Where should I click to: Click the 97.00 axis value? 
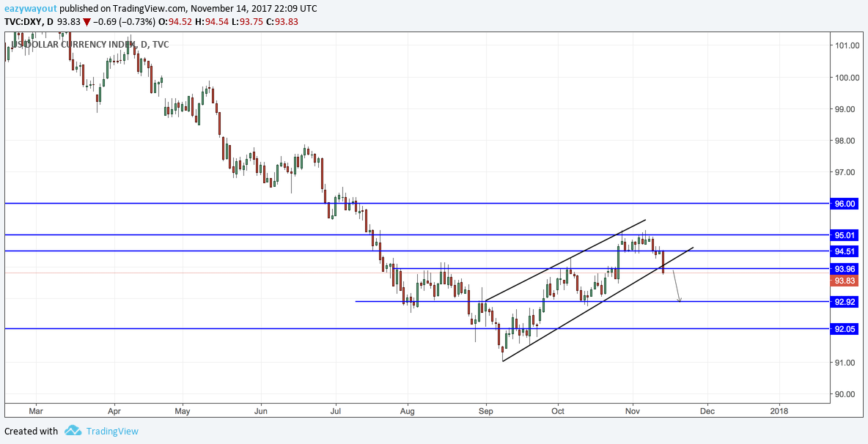pyautogui.click(x=846, y=172)
